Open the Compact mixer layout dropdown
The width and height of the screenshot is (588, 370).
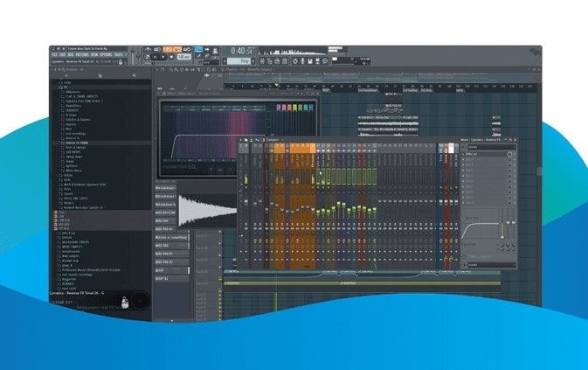(x=273, y=140)
